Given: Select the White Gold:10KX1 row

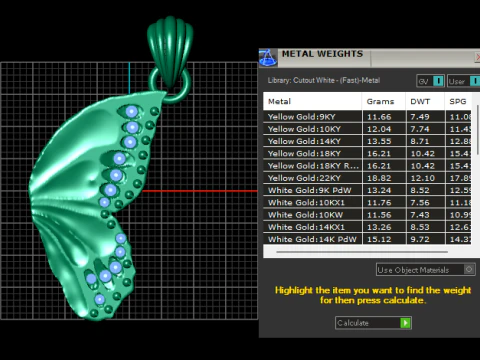Looking at the screenshot, I should (x=367, y=203).
